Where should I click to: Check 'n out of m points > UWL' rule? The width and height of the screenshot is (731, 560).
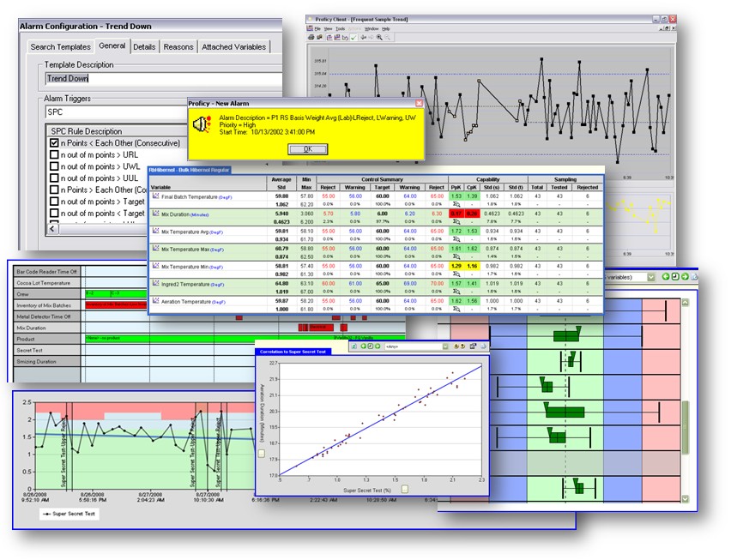tap(54, 166)
